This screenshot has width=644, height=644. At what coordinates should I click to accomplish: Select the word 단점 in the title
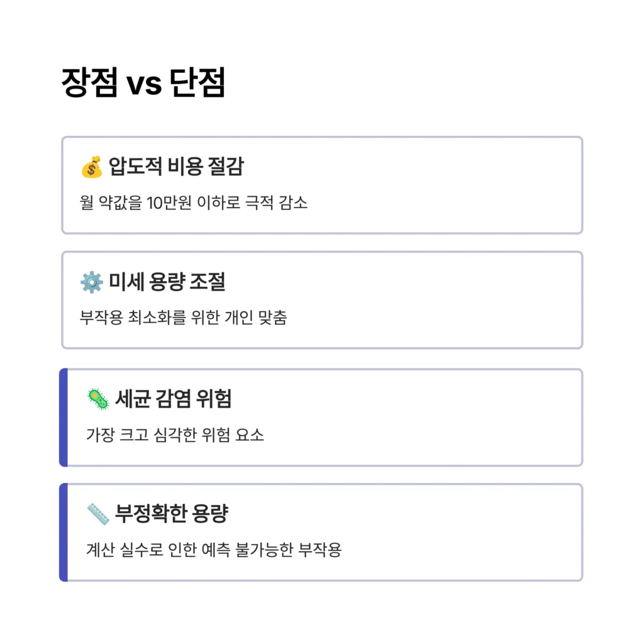click(197, 83)
